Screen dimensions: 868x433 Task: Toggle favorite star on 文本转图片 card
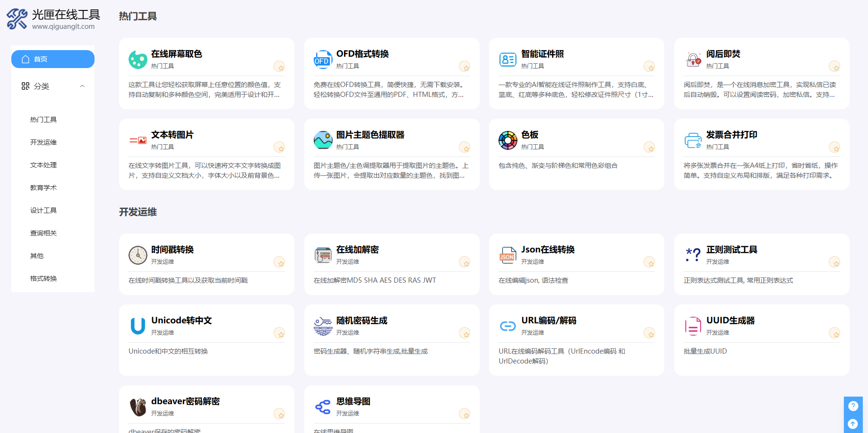279,147
